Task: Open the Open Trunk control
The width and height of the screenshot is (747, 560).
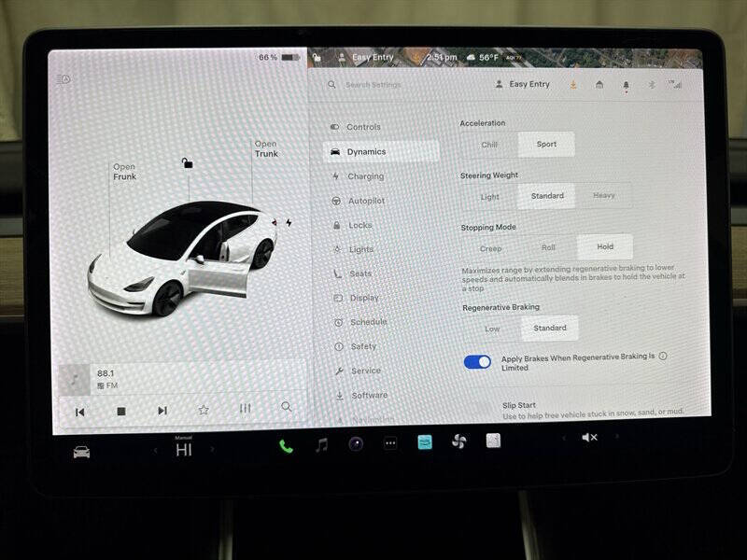Action: (264, 147)
